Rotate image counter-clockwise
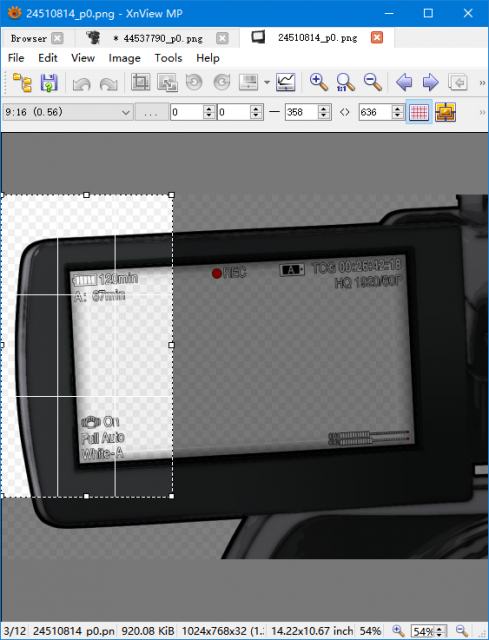The image size is (489, 640). [194, 82]
